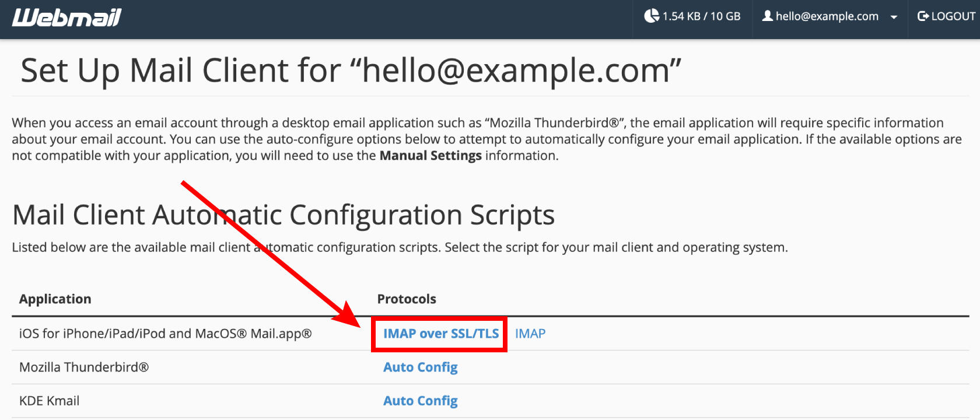Click Auto Config for KDE Kmail

(421, 401)
